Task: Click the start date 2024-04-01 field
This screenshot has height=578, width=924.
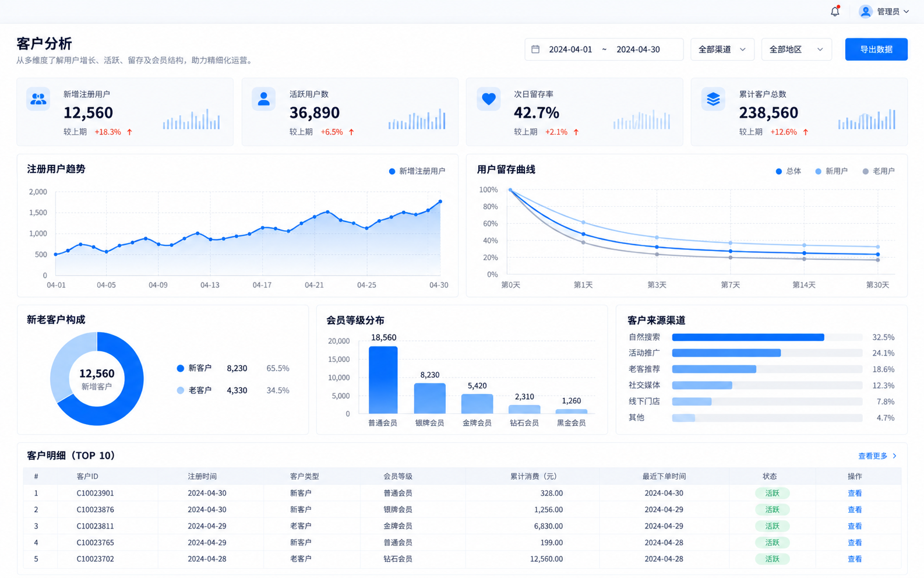Action: coord(570,50)
